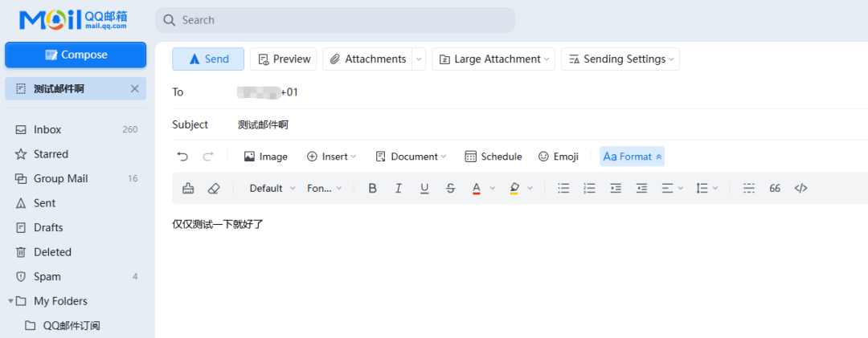The height and width of the screenshot is (338, 868).
Task: Click the Compose button
Action: coord(76,55)
